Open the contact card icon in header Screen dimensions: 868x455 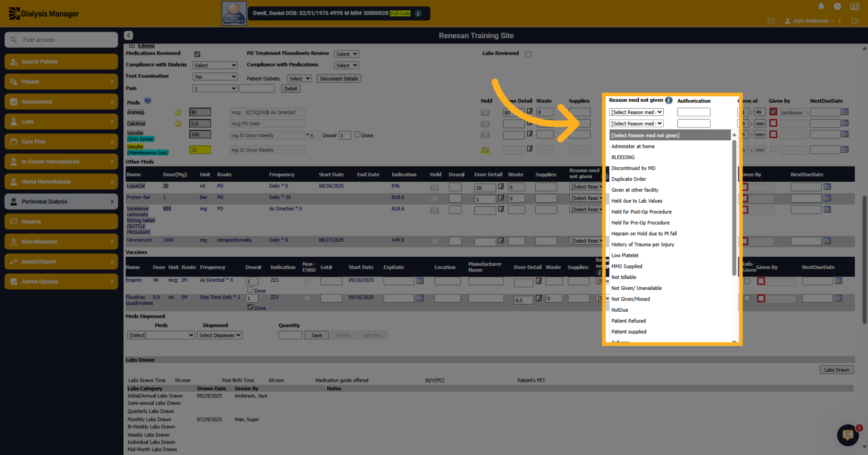click(x=855, y=7)
